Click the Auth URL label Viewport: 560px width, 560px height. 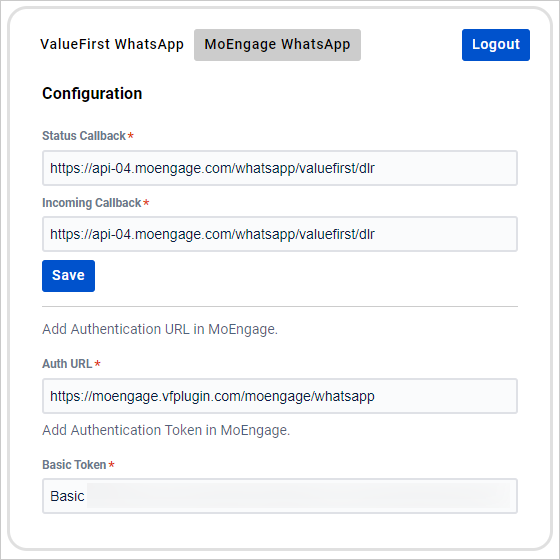[67, 364]
